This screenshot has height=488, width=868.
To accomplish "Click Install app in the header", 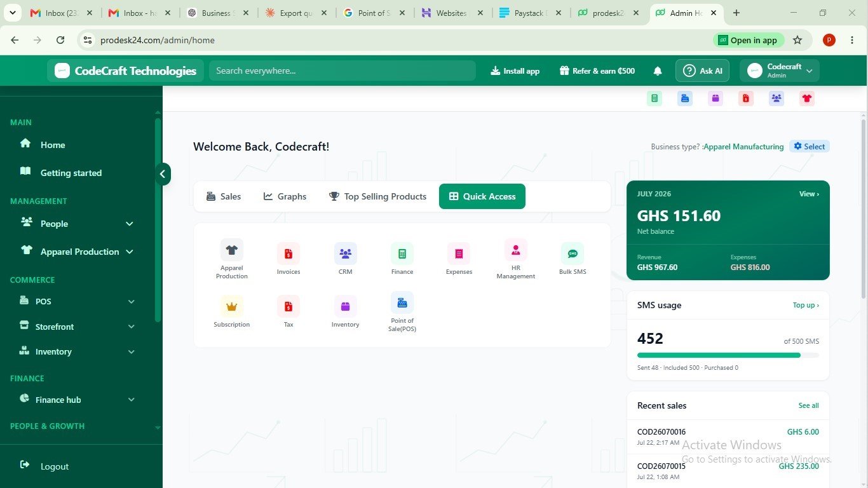I will (x=515, y=71).
